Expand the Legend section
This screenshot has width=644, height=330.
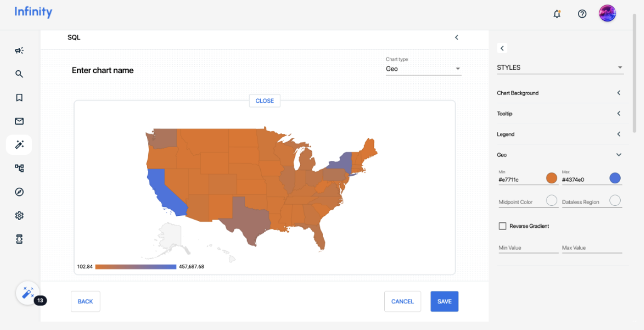[559, 134]
